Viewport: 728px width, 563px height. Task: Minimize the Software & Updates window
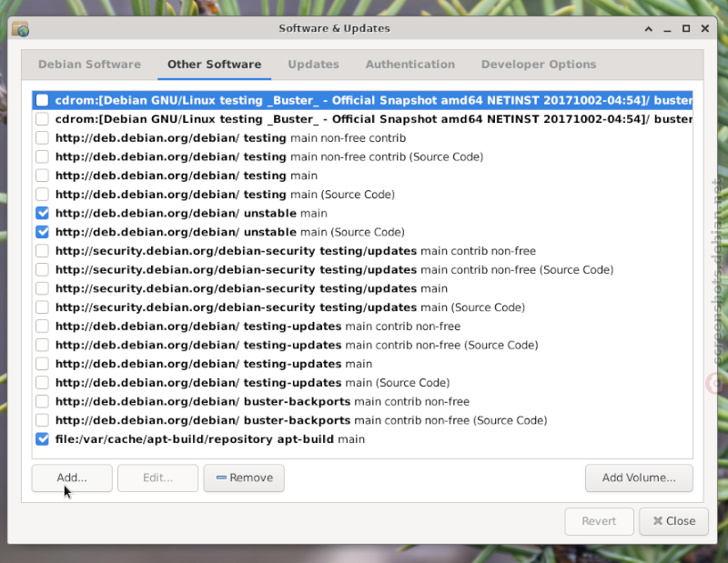coord(668,29)
